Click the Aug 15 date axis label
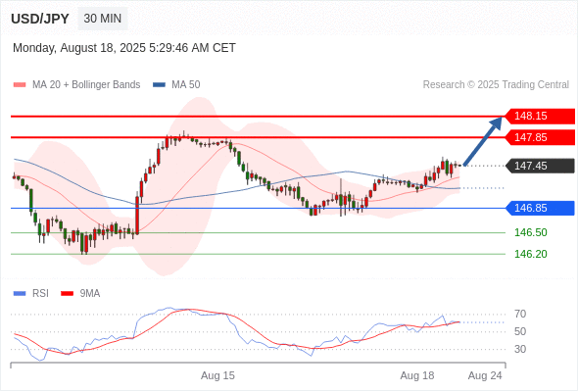Viewport: 578px width, 392px height. [x=217, y=375]
